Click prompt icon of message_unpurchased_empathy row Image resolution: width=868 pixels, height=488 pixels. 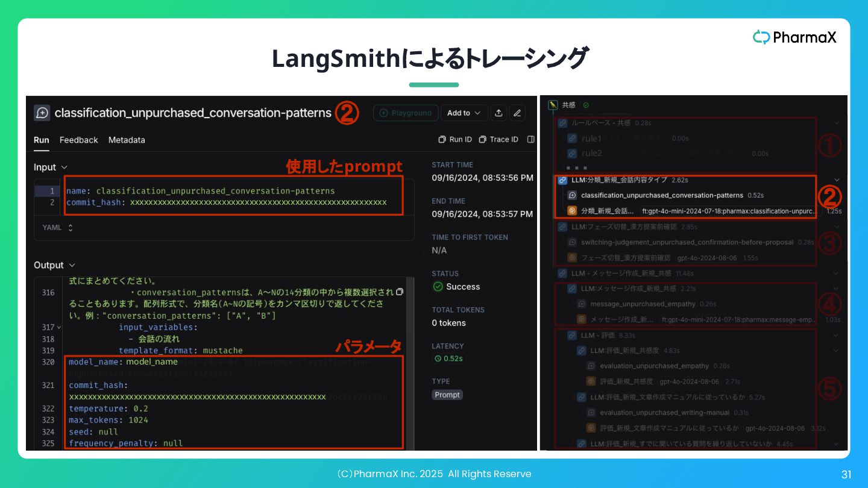click(x=582, y=304)
